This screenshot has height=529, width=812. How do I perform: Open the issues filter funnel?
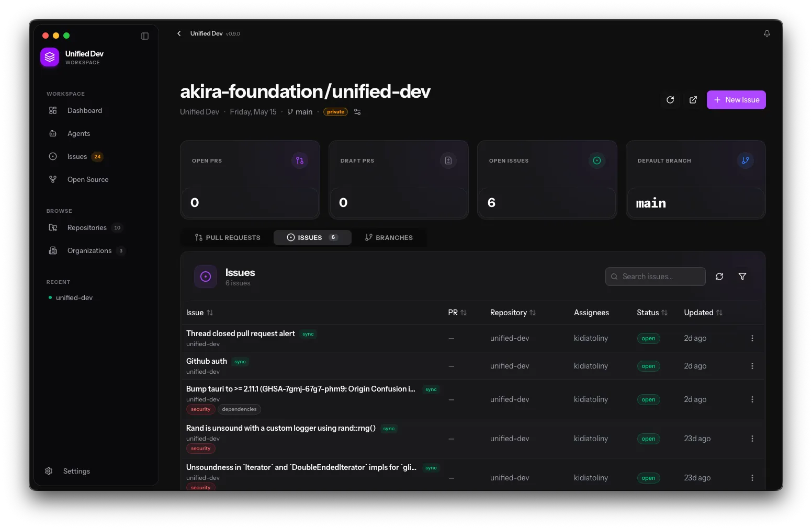[742, 277]
